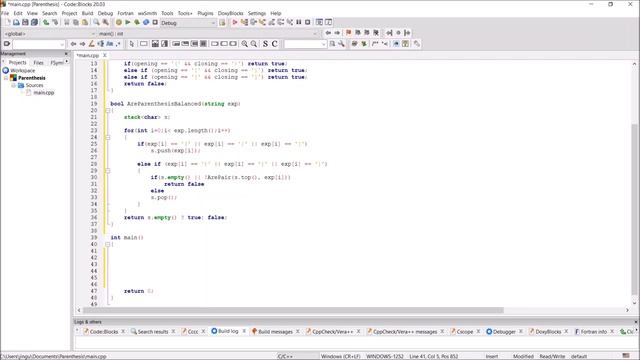Screen dimensions: 640x360
Task: Switch to Files tab in Management
Action: [x=38, y=62]
